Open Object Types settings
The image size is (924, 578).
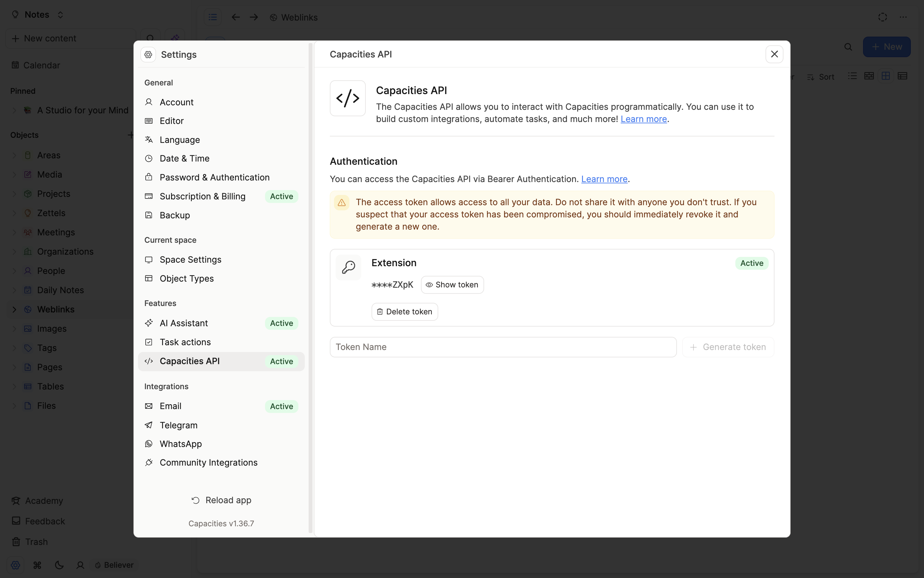pos(221,279)
